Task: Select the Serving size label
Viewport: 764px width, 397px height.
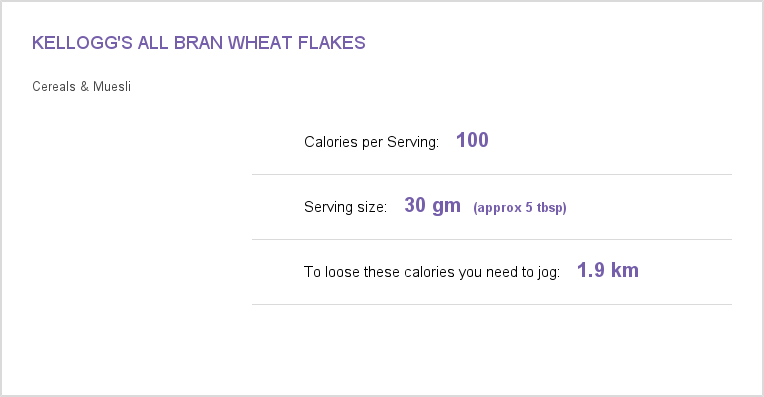Action: point(345,207)
